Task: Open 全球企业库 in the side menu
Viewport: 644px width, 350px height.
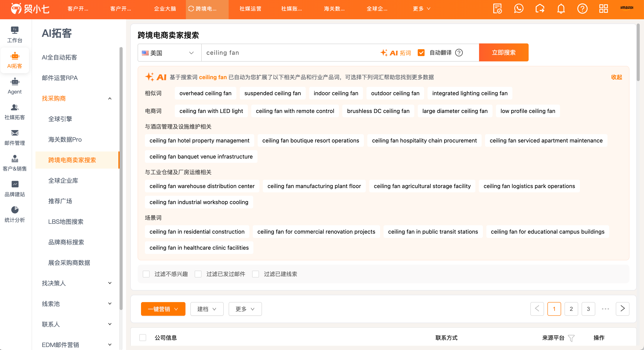Action: click(63, 181)
